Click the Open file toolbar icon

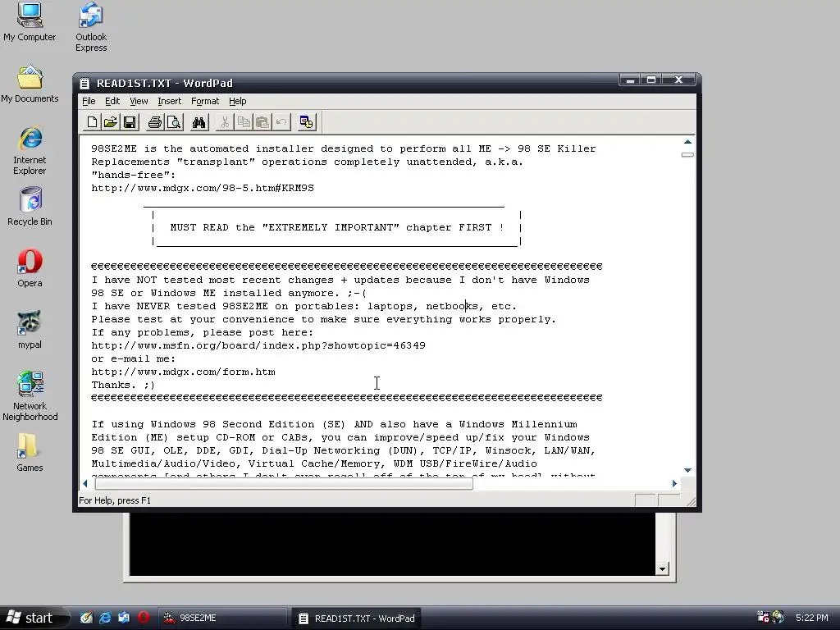111,122
